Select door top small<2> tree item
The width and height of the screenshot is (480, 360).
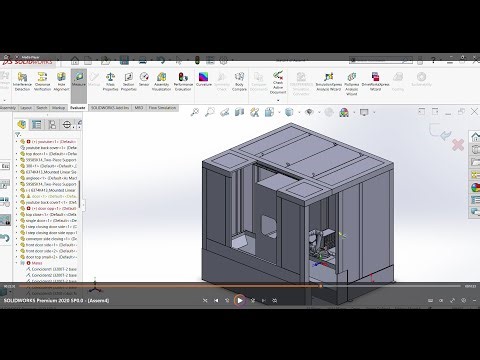coord(48,257)
